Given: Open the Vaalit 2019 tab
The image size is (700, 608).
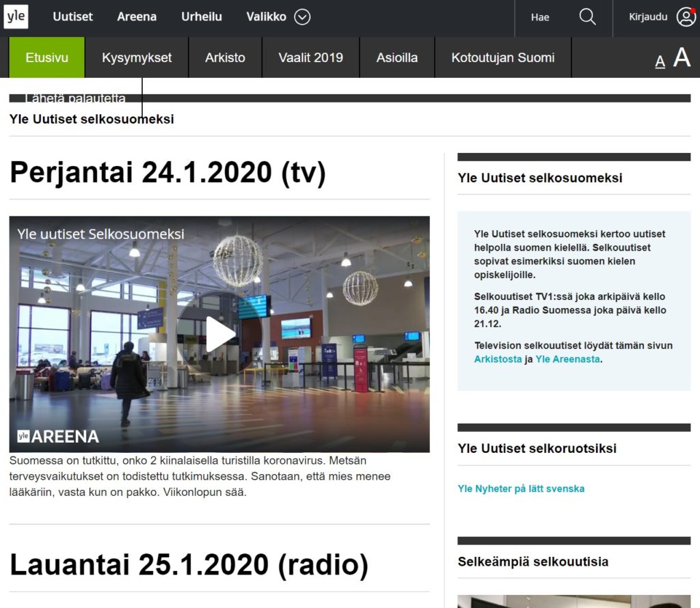Looking at the screenshot, I should tap(311, 57).
